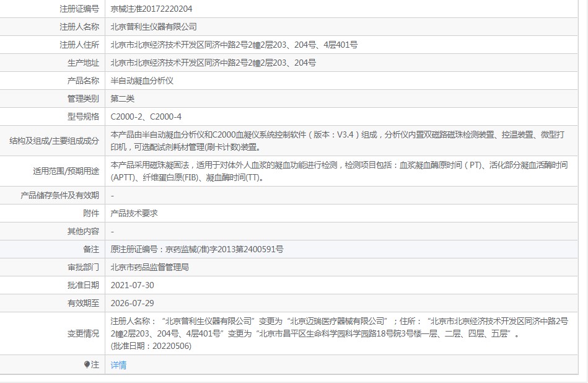
Task: Select the original registration number 京药监械(准)字2013第2400591号
Action: 224,249
